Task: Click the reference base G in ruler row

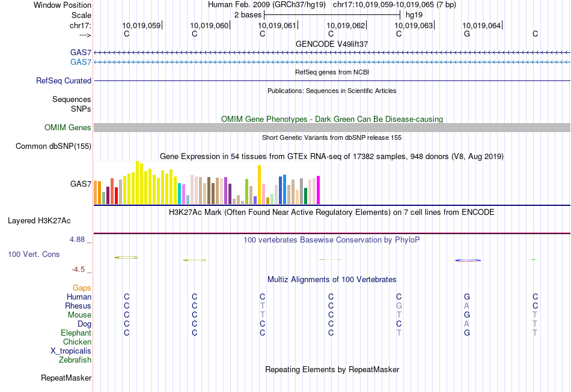Action: [x=467, y=34]
